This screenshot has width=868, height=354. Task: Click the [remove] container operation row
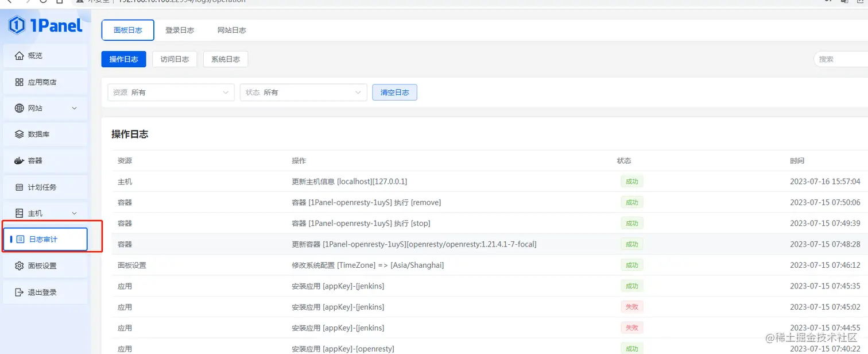pyautogui.click(x=490, y=202)
